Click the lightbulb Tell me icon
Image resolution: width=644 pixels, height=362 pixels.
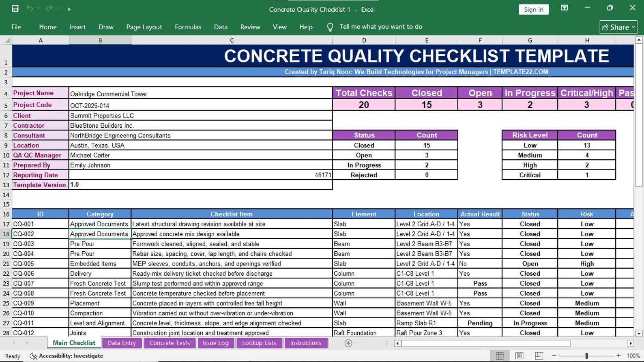pos(330,27)
